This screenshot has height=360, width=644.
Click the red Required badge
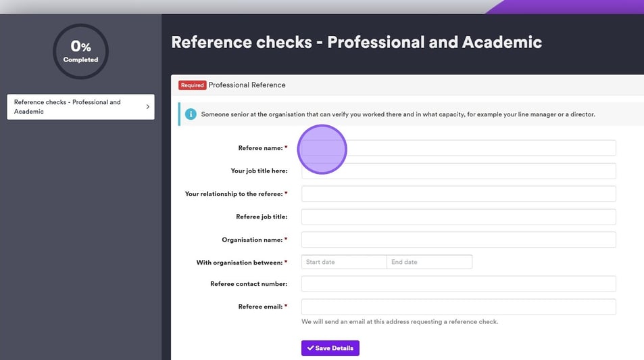point(192,85)
